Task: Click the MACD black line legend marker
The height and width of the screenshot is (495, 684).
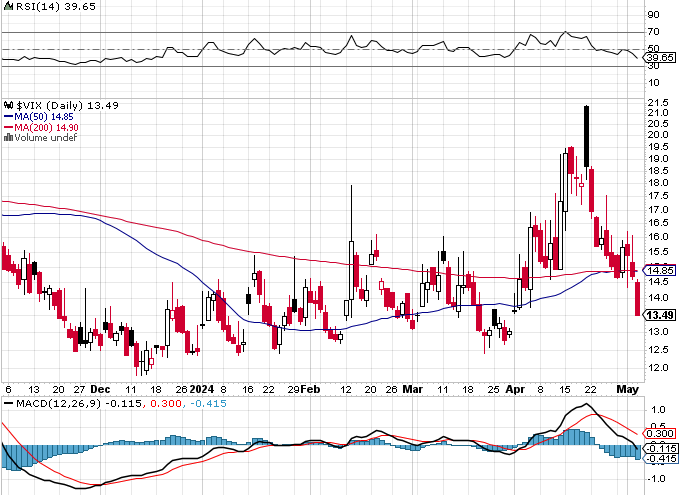Action: [8, 403]
